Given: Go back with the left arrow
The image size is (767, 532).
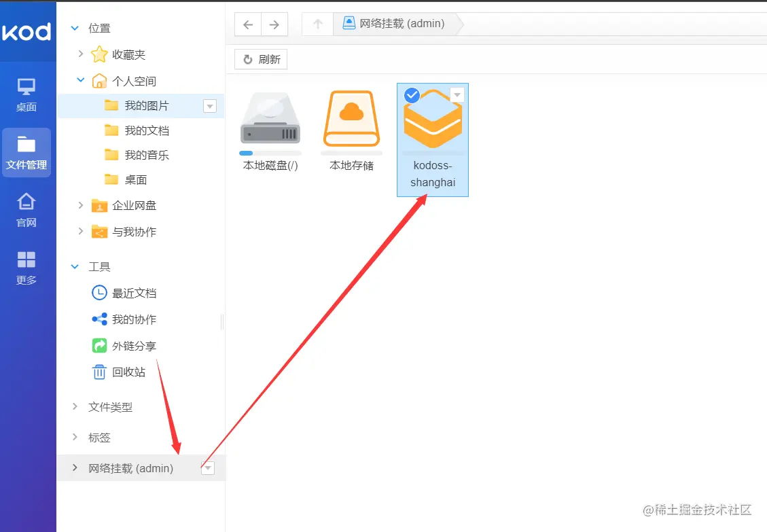Looking at the screenshot, I should click(248, 24).
